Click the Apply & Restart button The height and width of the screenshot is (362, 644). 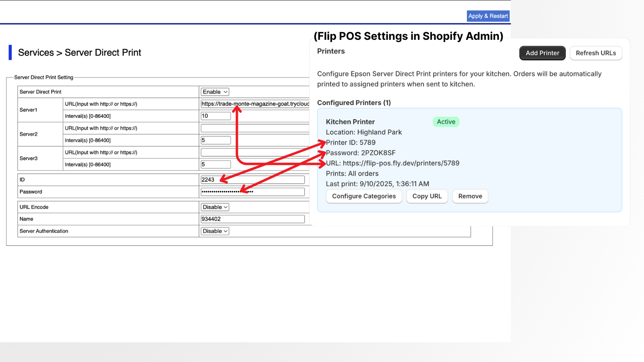[x=488, y=16]
